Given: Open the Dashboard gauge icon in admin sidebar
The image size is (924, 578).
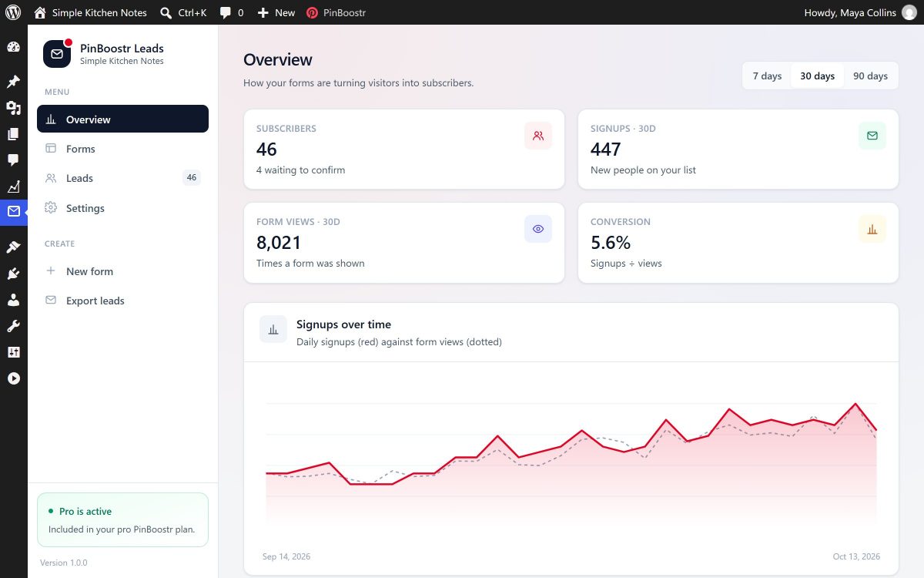Looking at the screenshot, I should click(x=13, y=47).
